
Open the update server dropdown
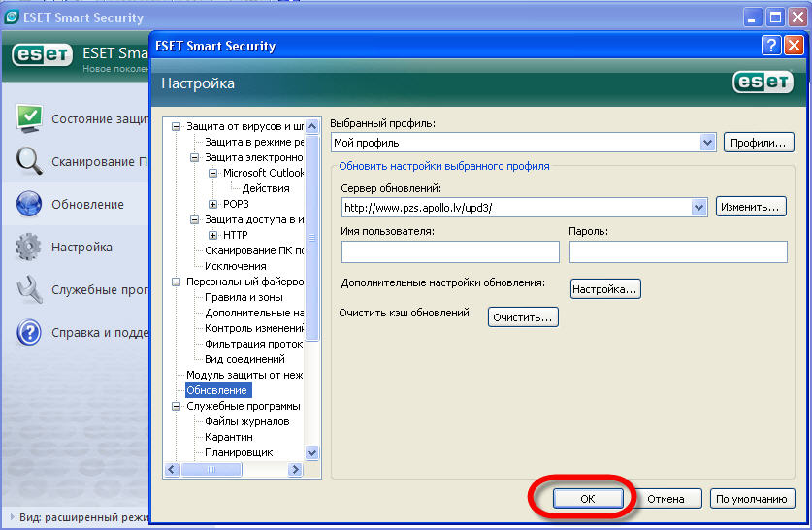pos(698,207)
